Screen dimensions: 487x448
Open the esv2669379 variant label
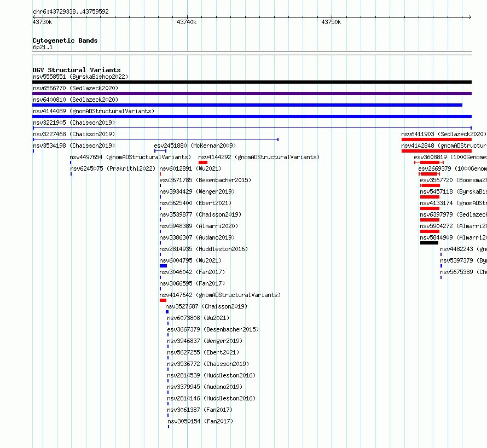(453, 168)
